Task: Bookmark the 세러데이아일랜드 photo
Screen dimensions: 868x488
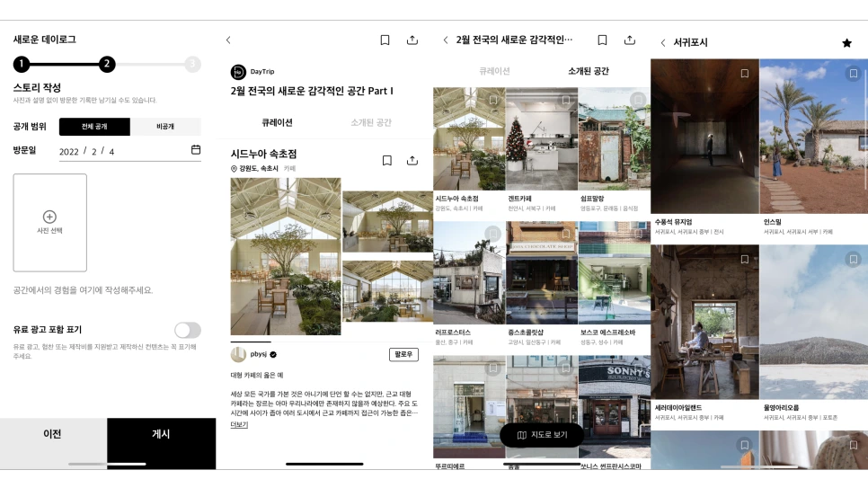Action: (745, 259)
